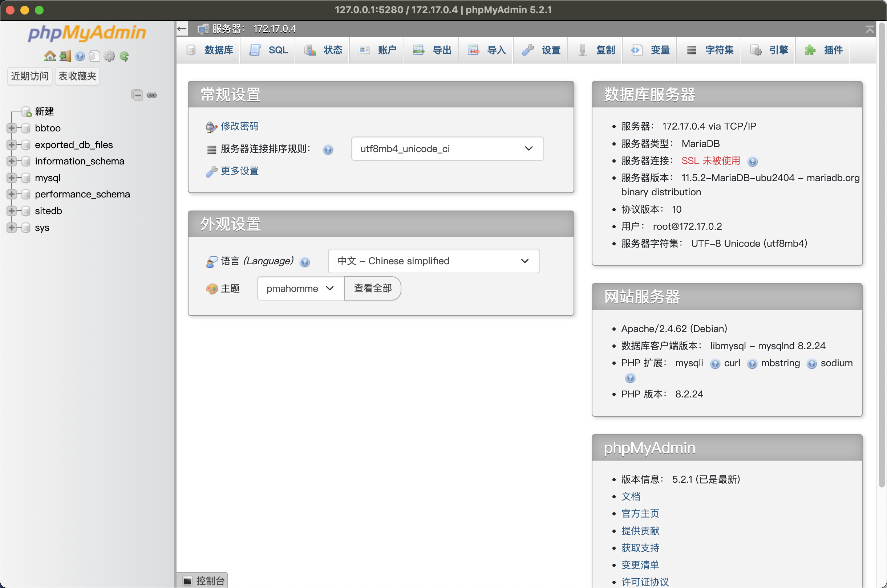The width and height of the screenshot is (887, 588).
Task: Switch to the 账户 tab
Action: pos(377,50)
